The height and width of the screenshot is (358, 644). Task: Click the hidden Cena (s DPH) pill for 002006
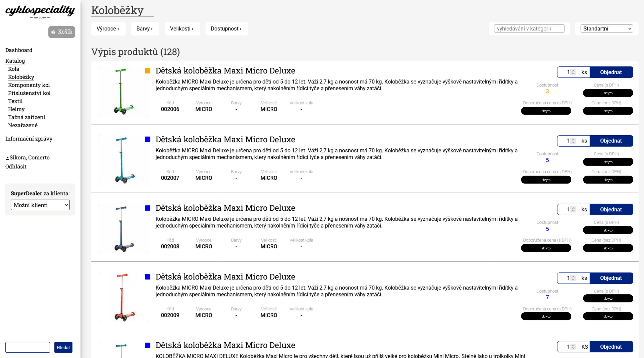(x=608, y=93)
